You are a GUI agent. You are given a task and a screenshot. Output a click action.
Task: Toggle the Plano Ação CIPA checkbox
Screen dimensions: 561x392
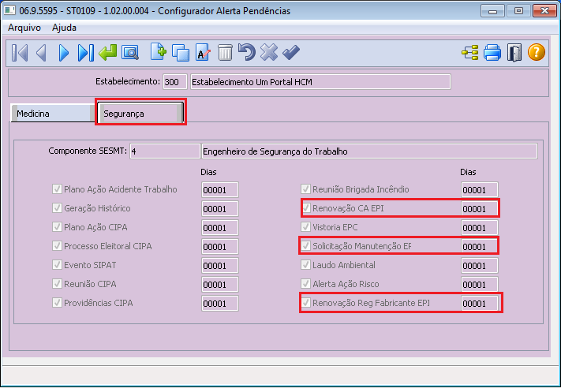point(57,226)
